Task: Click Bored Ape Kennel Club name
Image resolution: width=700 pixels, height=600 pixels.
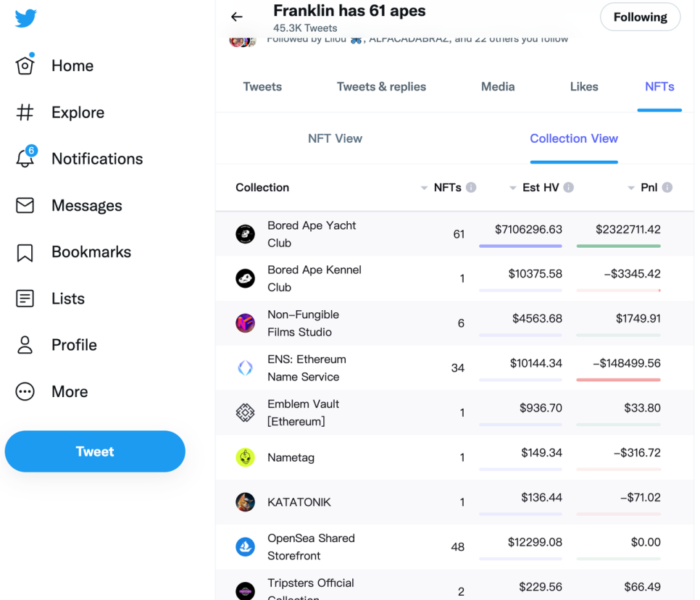Action: 314,278
